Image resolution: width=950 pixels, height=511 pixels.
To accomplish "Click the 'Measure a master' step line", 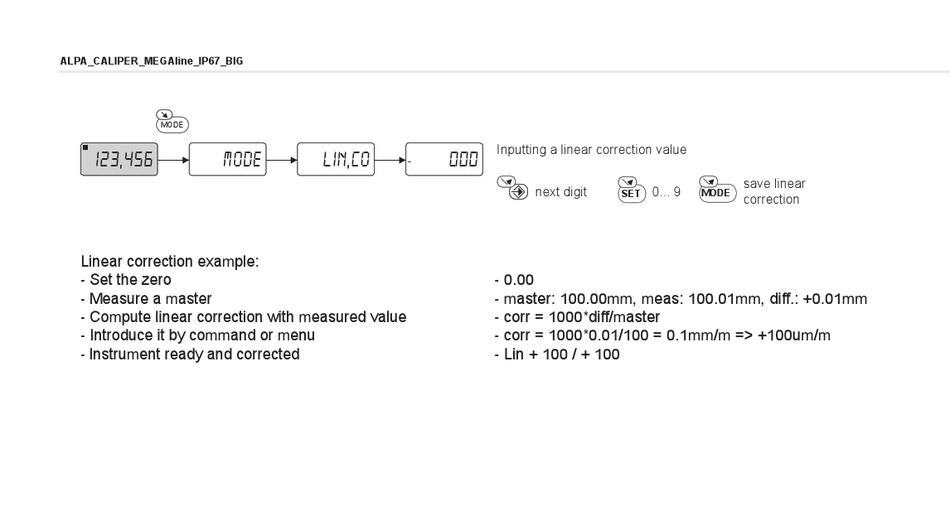I will tap(146, 299).
